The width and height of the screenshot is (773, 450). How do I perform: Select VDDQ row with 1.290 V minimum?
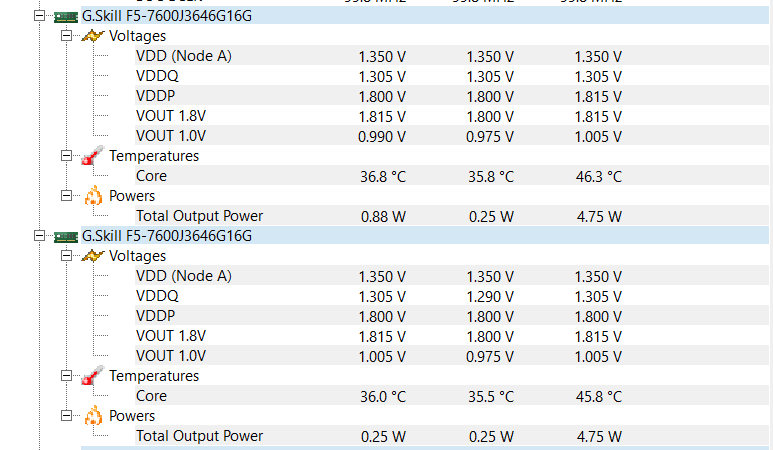[x=452, y=296]
